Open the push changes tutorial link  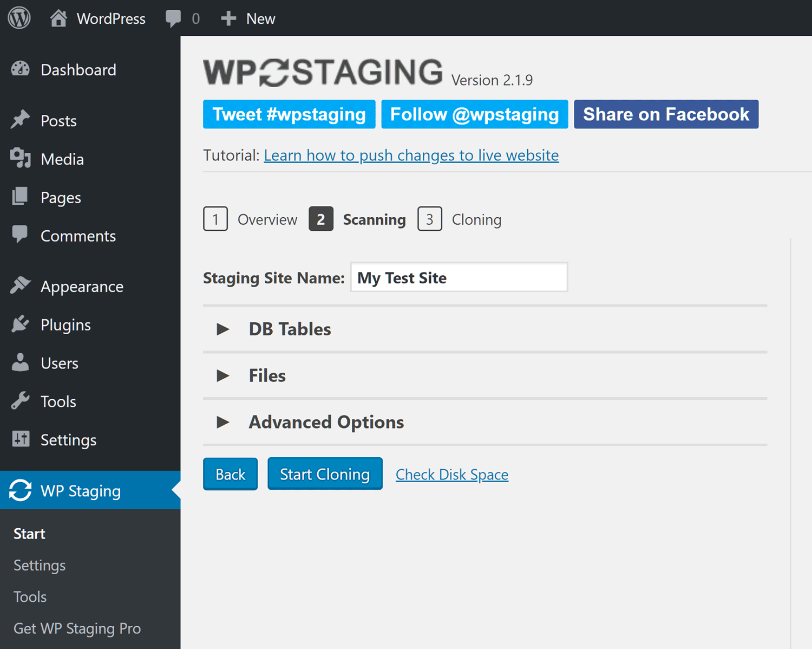[x=411, y=155]
